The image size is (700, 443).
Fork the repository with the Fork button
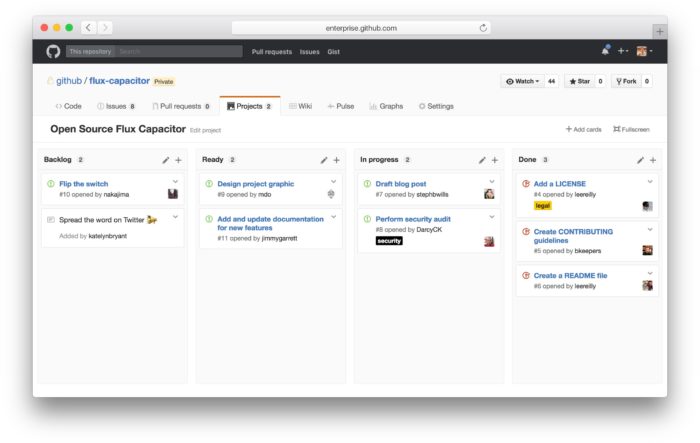click(626, 81)
